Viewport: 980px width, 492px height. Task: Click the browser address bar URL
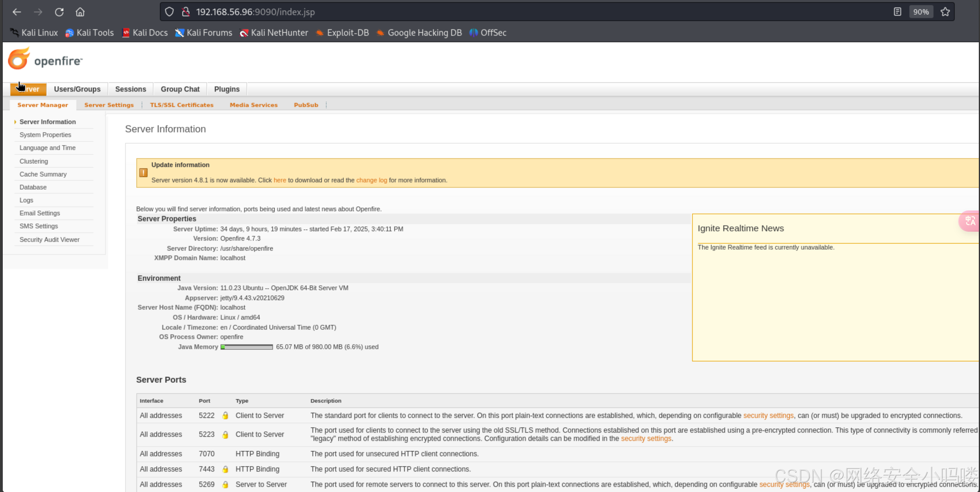pyautogui.click(x=255, y=12)
